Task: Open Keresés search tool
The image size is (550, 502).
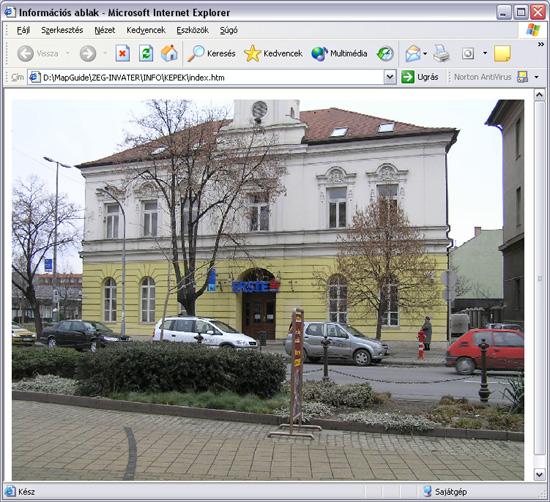Action: 211,54
